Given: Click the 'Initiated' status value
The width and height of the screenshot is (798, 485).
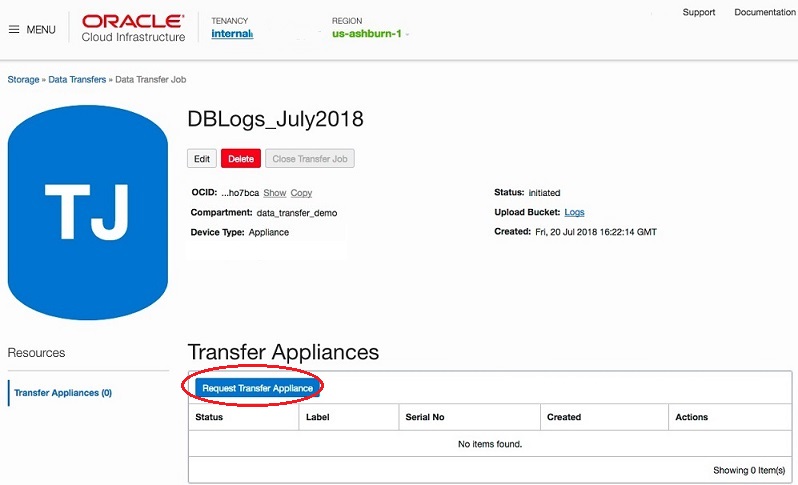Looking at the screenshot, I should [x=544, y=193].
